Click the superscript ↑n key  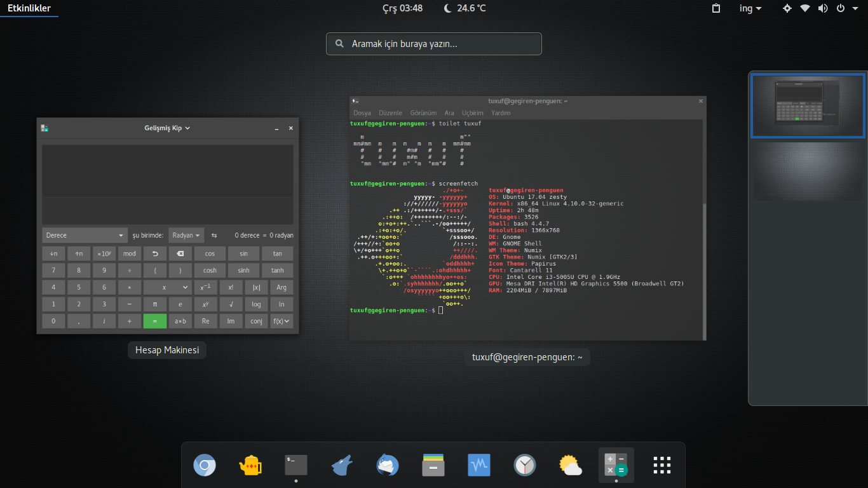click(79, 254)
